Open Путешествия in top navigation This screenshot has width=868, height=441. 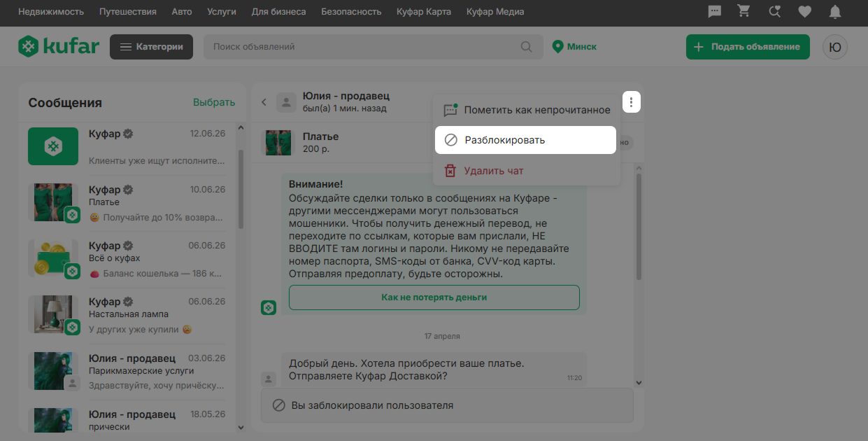(128, 12)
